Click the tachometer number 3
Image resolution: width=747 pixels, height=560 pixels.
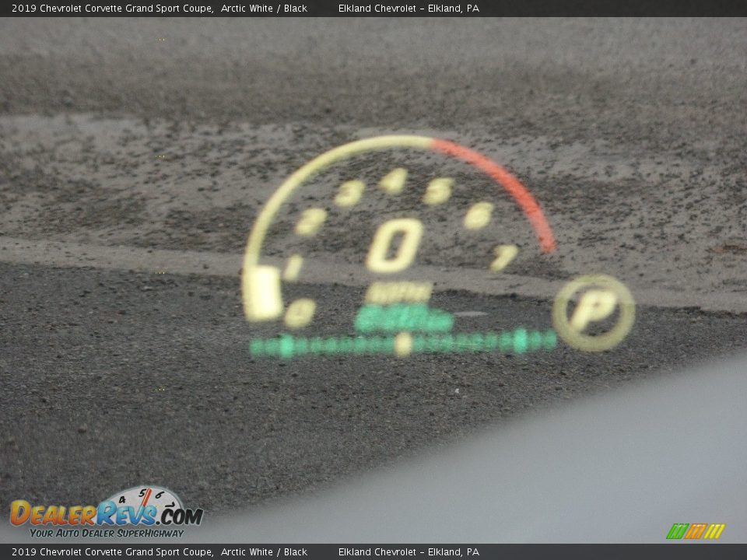pyautogui.click(x=349, y=194)
